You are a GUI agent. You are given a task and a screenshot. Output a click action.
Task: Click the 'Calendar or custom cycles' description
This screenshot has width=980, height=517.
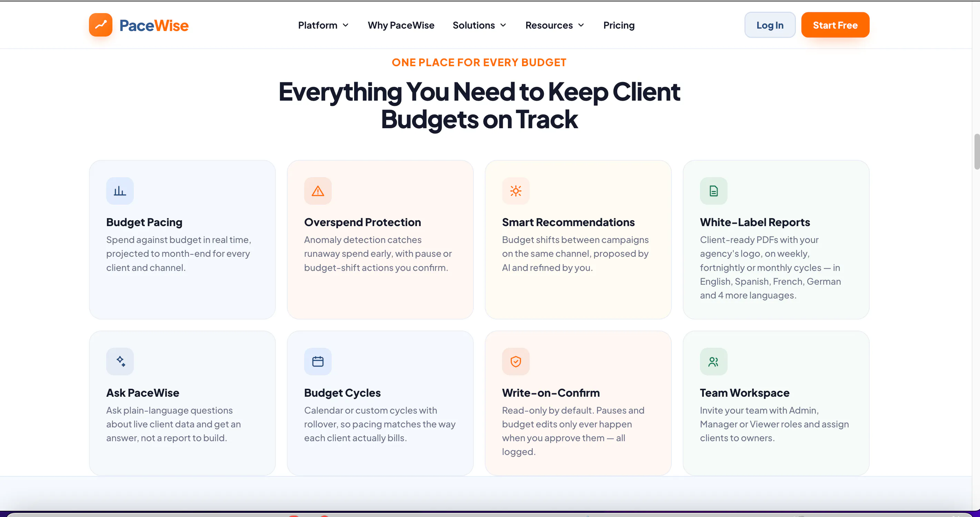point(380,424)
